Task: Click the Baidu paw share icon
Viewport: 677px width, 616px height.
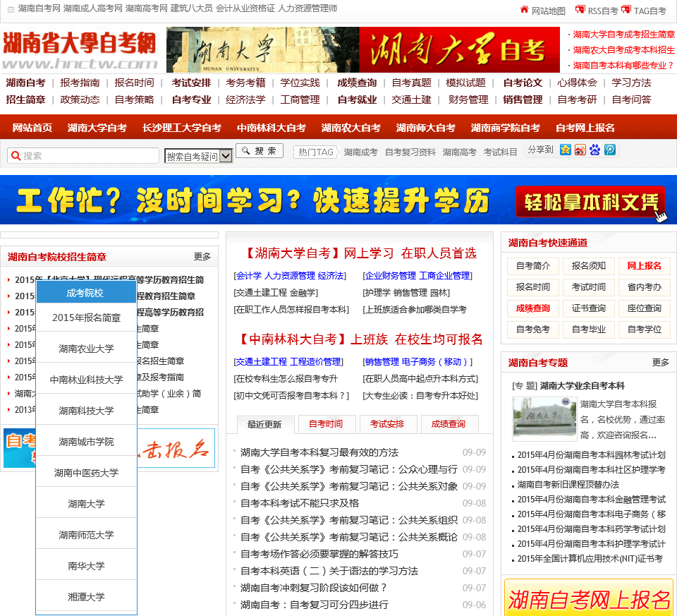Action: 595,150
